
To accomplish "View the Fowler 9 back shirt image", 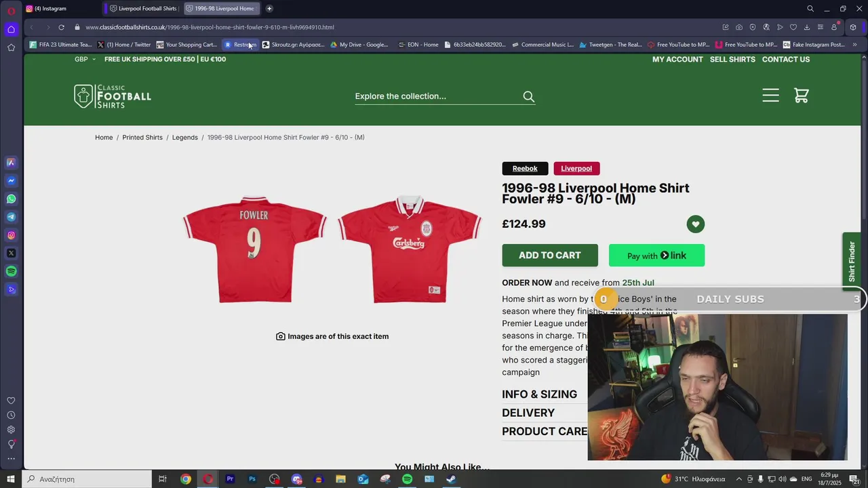I will [254, 249].
